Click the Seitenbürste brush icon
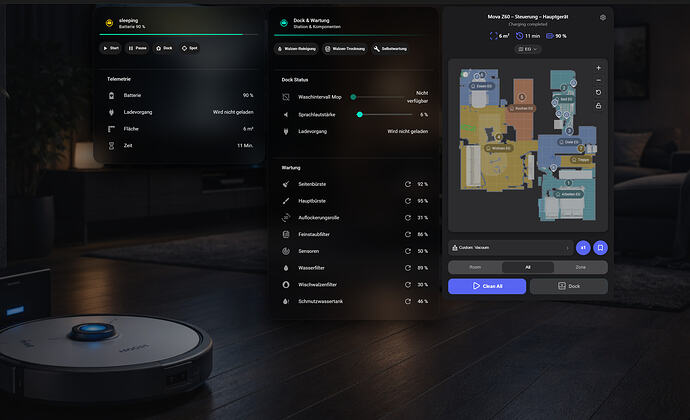Image resolution: width=690 pixels, height=420 pixels. (x=286, y=184)
